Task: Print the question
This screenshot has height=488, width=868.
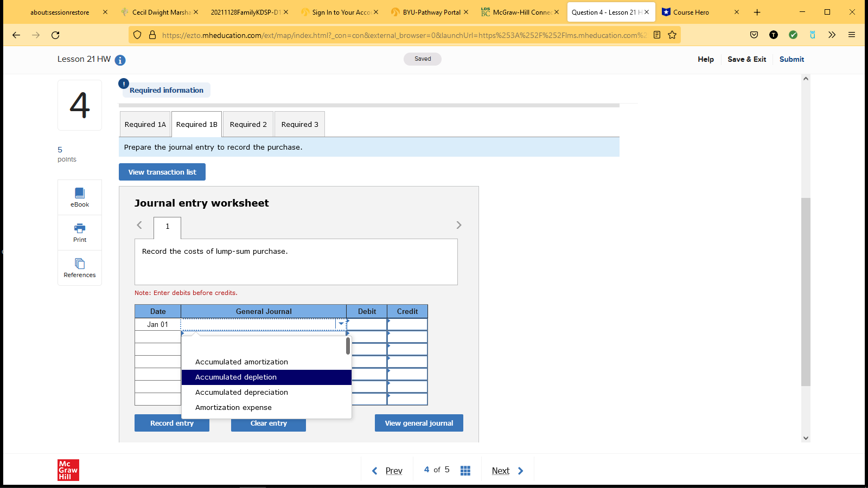Action: (80, 233)
